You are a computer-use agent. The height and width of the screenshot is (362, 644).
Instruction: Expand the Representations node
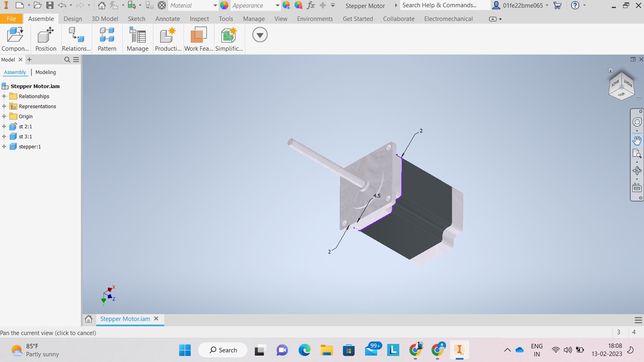4,106
